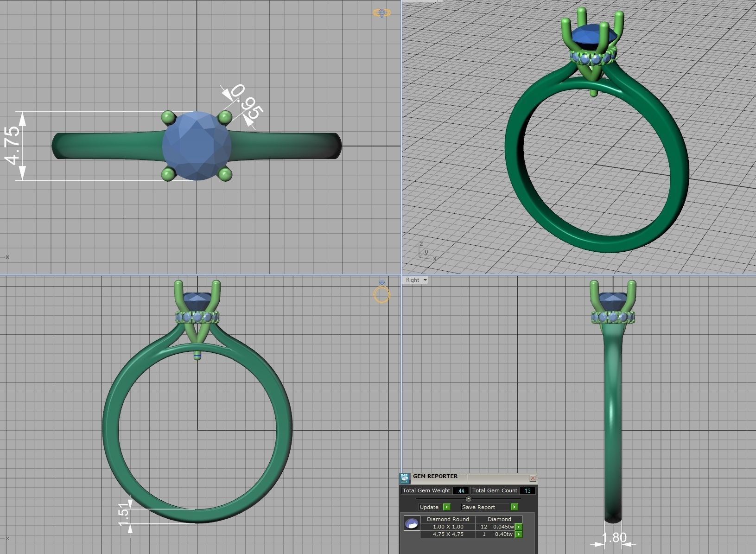The height and width of the screenshot is (554, 756).
Task: Click the ring view icon in front viewport
Action: (x=381, y=292)
